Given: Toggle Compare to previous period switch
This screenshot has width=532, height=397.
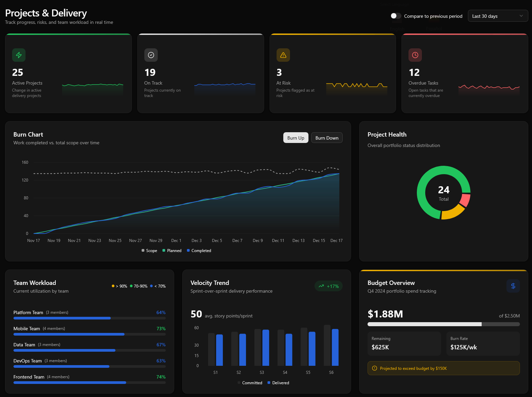Looking at the screenshot, I should [x=396, y=16].
